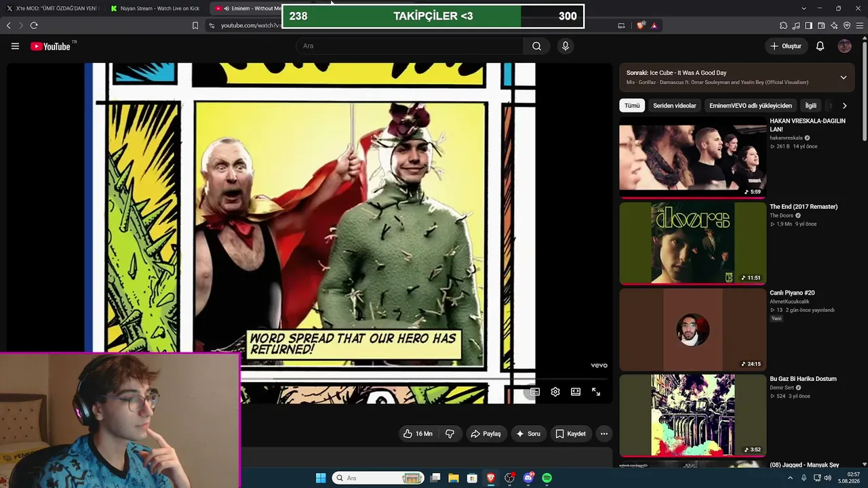Viewport: 868px width, 488px height.
Task: Show more filter chips with right arrow
Action: (x=844, y=106)
